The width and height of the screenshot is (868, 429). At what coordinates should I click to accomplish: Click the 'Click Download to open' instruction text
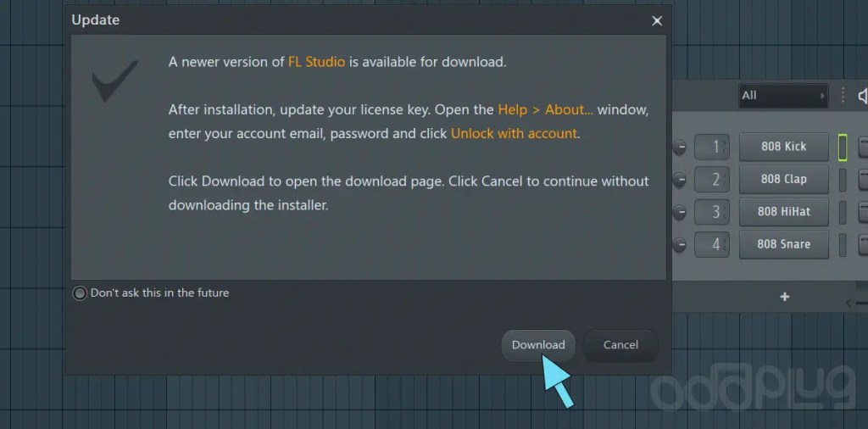pyautogui.click(x=409, y=193)
